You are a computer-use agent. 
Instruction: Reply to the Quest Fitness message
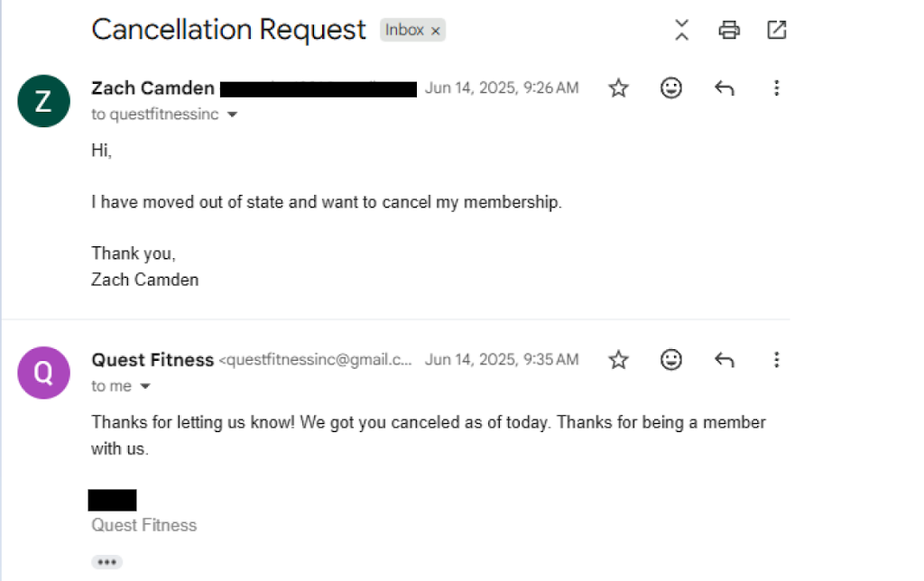pyautogui.click(x=724, y=360)
